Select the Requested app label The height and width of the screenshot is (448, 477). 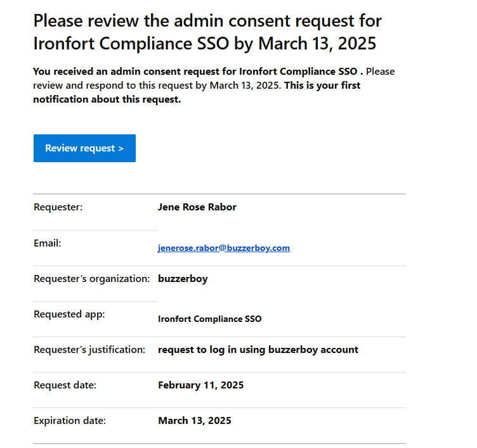pos(69,314)
